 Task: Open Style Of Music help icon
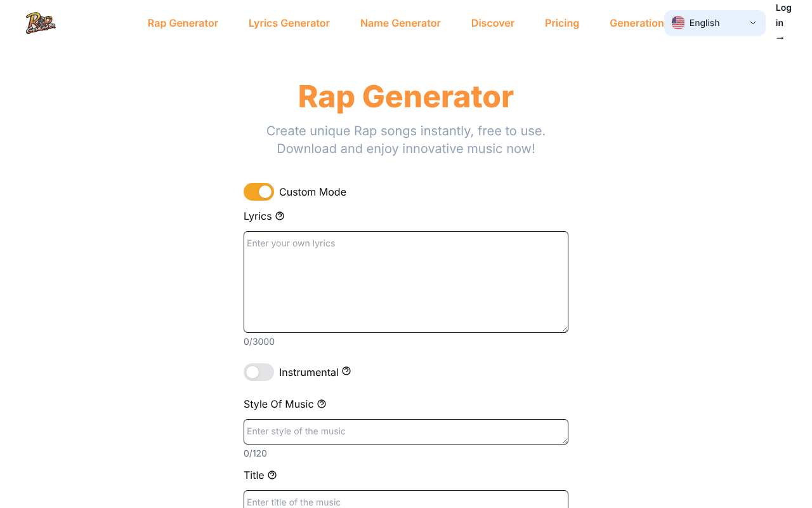pos(322,404)
